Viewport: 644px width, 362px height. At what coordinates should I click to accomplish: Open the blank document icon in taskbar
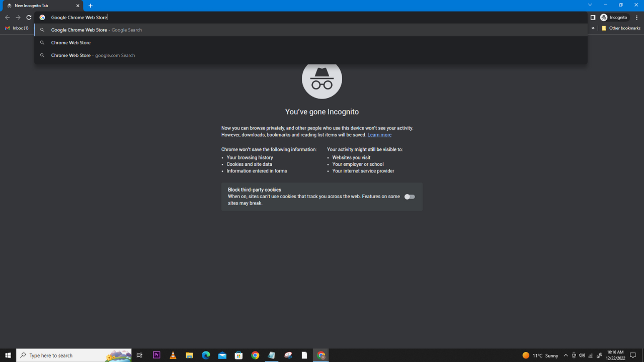click(304, 355)
